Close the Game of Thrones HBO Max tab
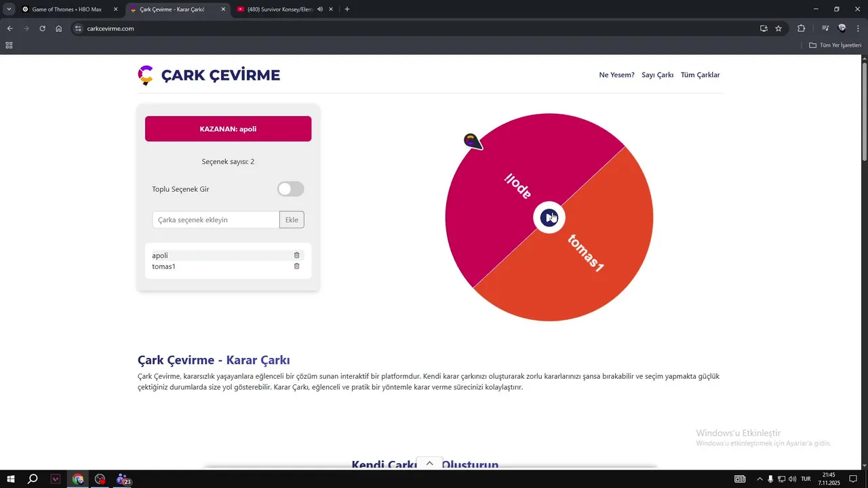This screenshot has width=868, height=488. [116, 9]
